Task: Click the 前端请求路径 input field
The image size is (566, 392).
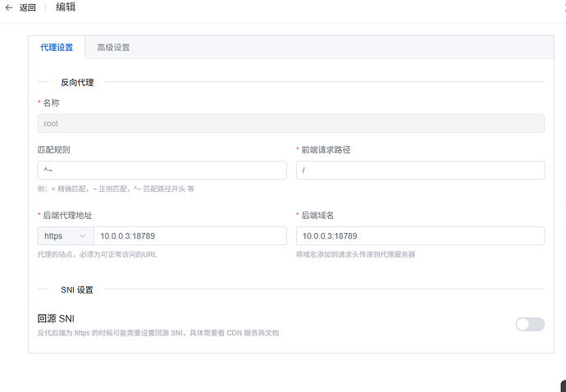Action: pos(419,170)
